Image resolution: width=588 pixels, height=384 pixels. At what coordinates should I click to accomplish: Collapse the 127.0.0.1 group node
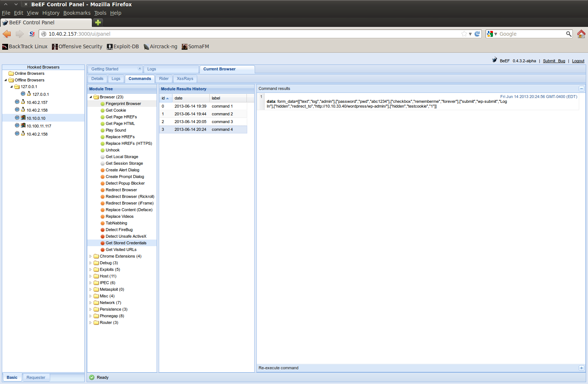pos(11,87)
